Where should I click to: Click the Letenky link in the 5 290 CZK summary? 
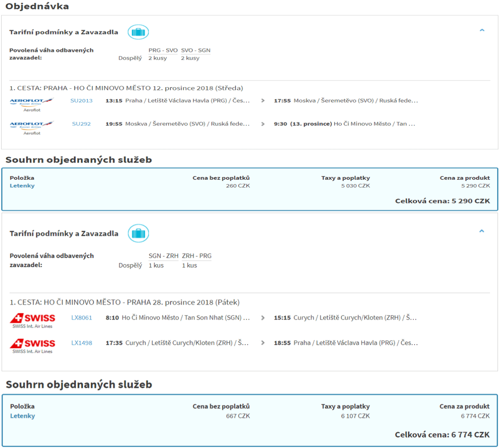pyautogui.click(x=22, y=186)
